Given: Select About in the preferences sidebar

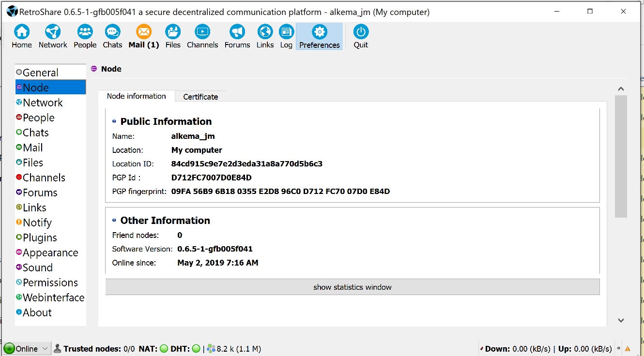Looking at the screenshot, I should click(x=50, y=312).
